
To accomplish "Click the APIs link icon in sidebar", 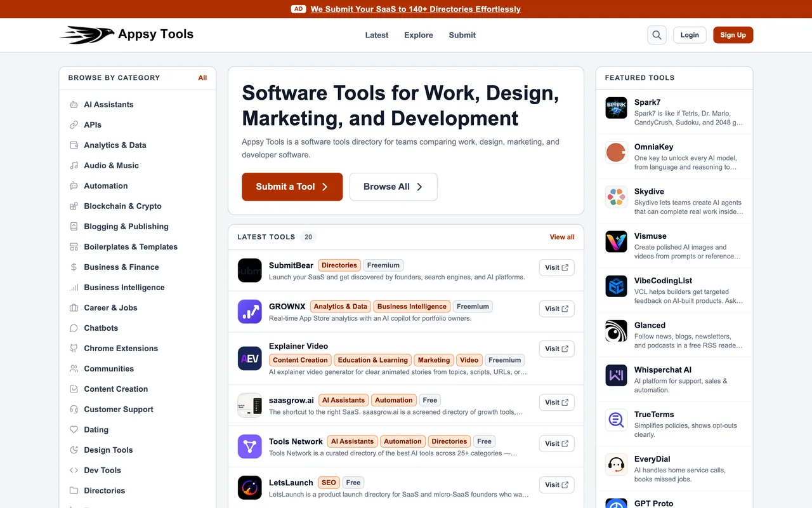I will click(x=74, y=125).
